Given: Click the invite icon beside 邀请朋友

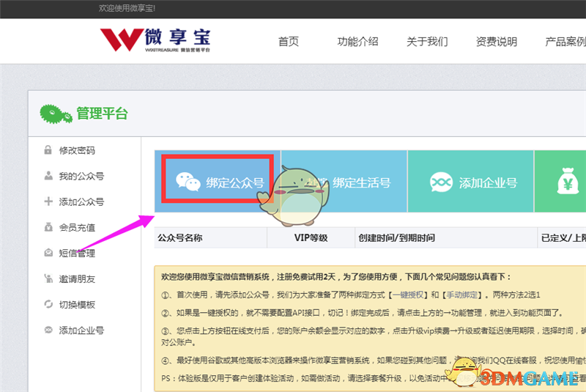Looking at the screenshot, I should click(x=48, y=278).
